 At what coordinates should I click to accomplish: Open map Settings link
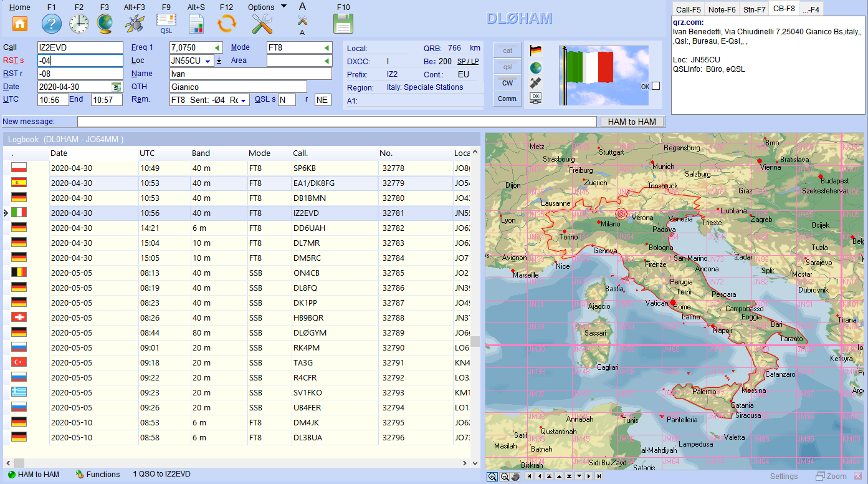pyautogui.click(x=784, y=477)
